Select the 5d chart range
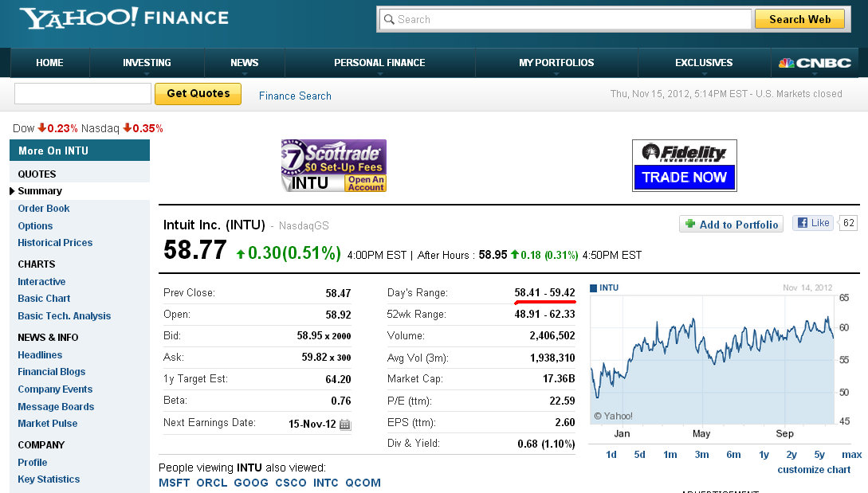The height and width of the screenshot is (493, 868). pyautogui.click(x=639, y=454)
